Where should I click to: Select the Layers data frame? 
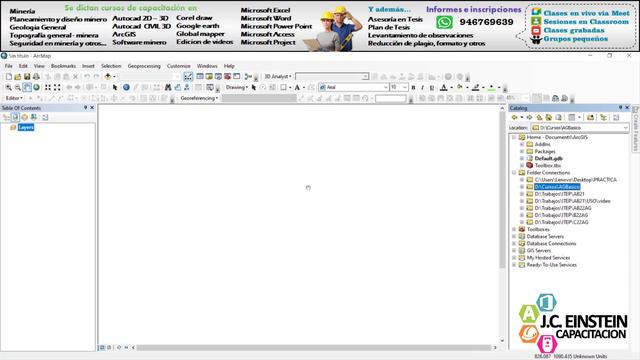click(x=26, y=127)
